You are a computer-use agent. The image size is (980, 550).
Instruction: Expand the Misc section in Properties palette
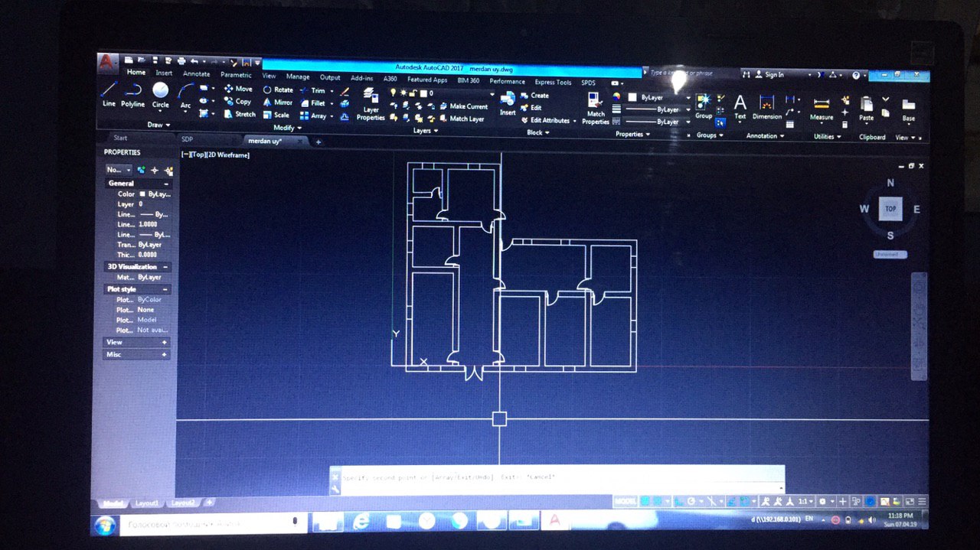(x=165, y=354)
